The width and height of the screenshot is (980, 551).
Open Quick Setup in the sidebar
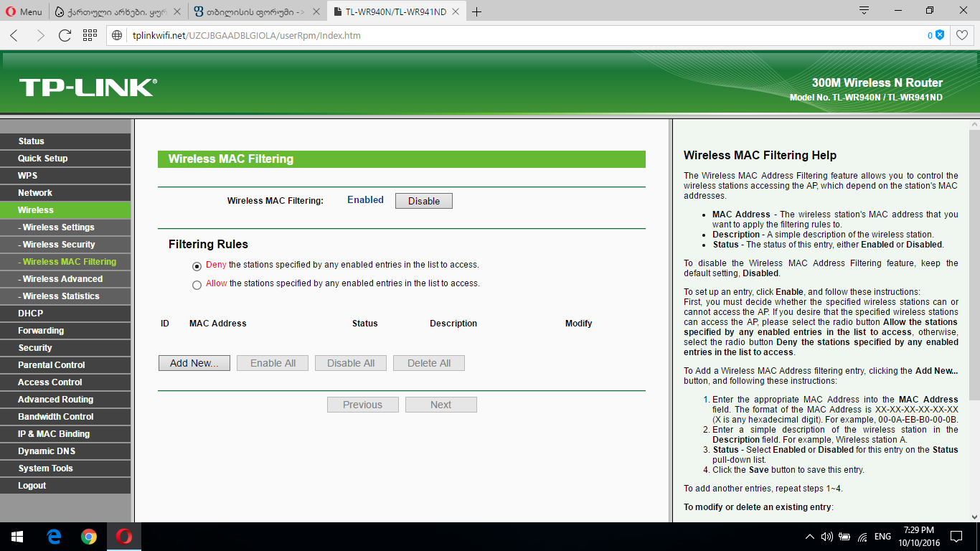coord(65,159)
